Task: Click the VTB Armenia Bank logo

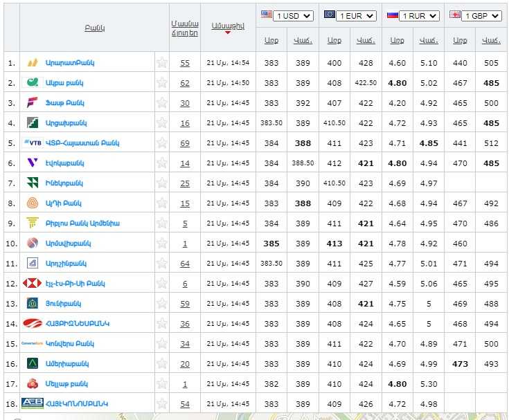Action: 32,143
